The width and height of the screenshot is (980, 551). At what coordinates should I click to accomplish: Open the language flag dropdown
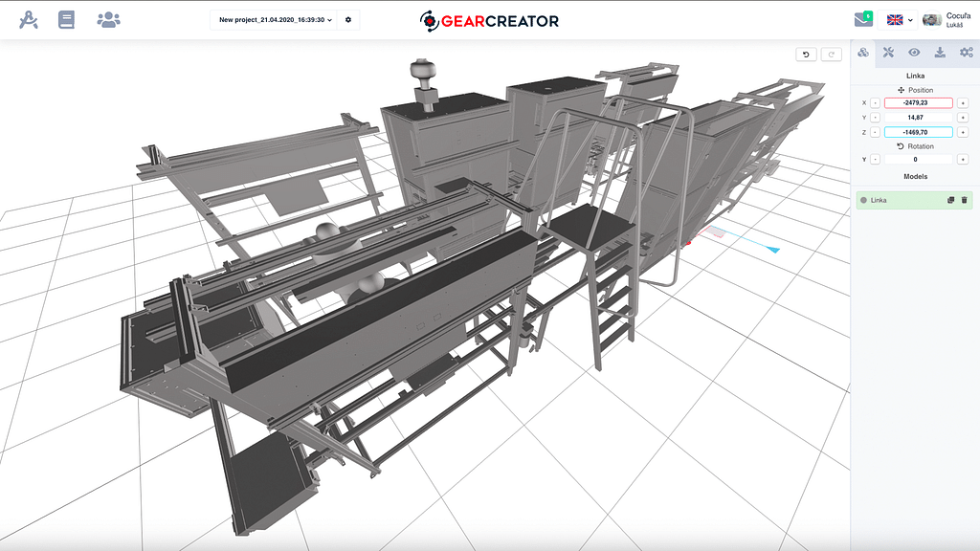coord(898,19)
